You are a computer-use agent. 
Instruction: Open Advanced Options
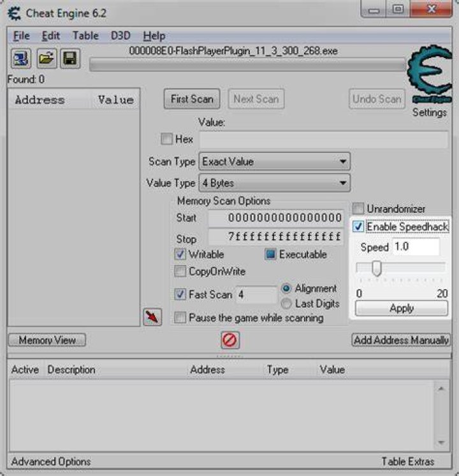pyautogui.click(x=51, y=462)
